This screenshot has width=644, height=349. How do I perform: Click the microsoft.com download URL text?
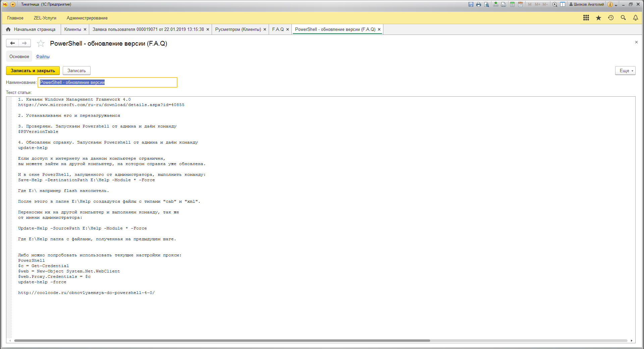[x=101, y=105]
